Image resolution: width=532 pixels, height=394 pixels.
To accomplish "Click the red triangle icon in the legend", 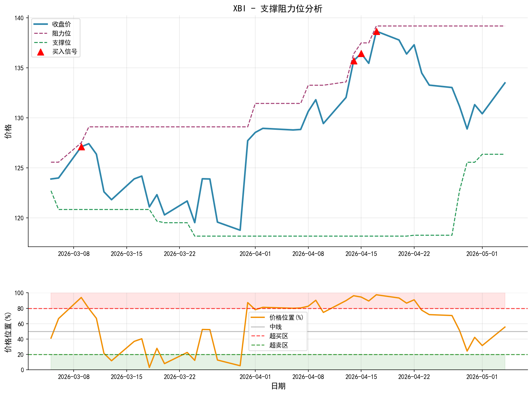I will click(40, 52).
